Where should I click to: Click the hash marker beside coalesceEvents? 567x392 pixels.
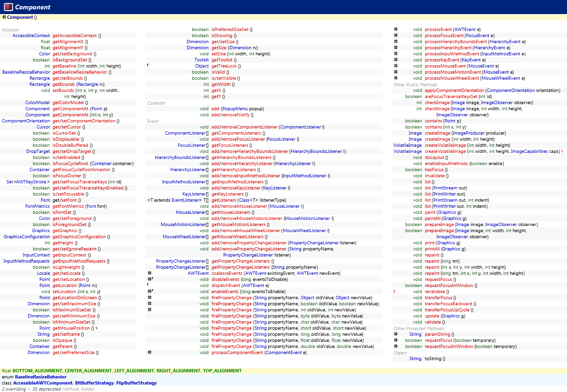tap(149, 273)
